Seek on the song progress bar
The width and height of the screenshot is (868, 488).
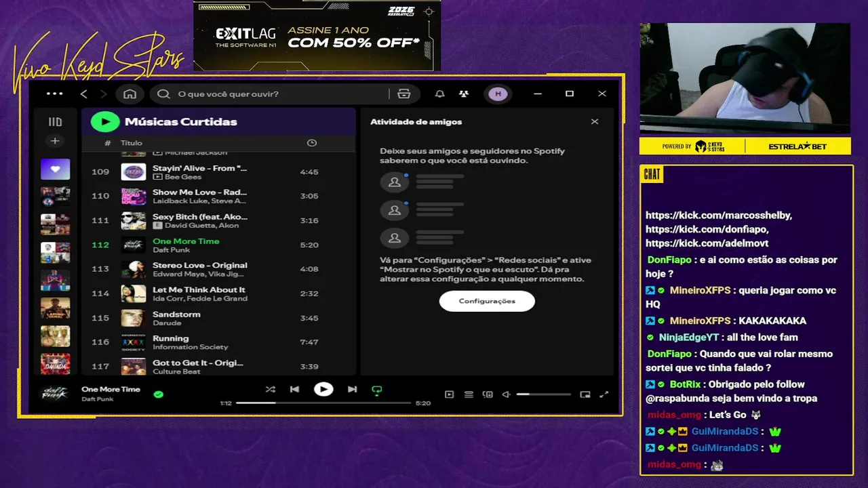coord(323,403)
